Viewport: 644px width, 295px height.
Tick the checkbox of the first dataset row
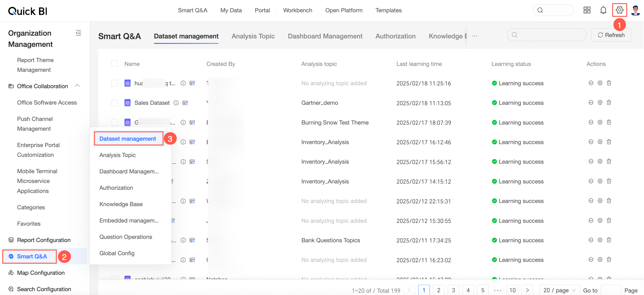point(114,83)
